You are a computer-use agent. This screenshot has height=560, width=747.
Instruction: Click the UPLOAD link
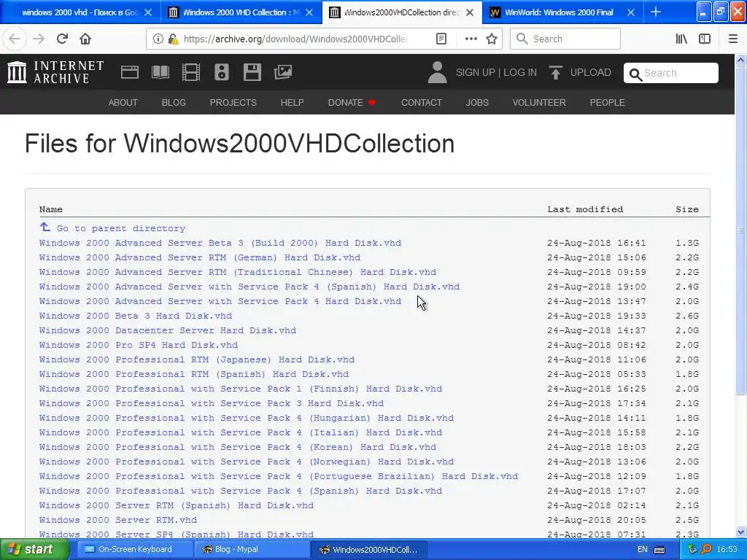(x=590, y=72)
